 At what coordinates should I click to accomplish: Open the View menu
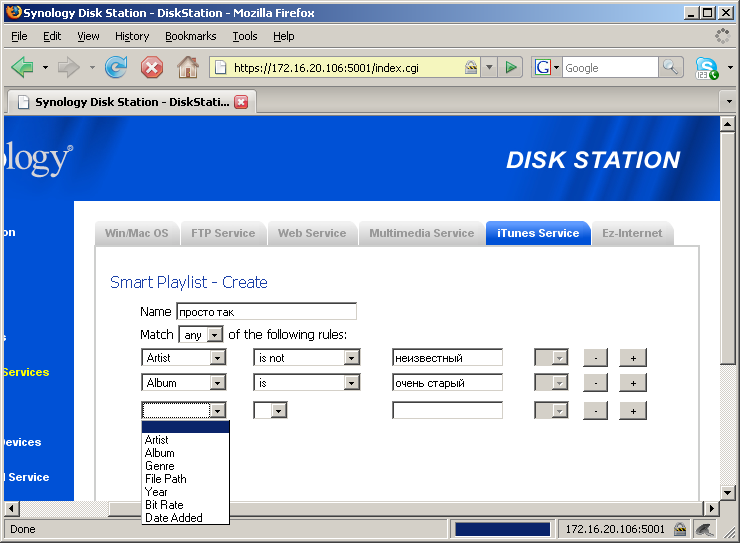click(x=88, y=36)
